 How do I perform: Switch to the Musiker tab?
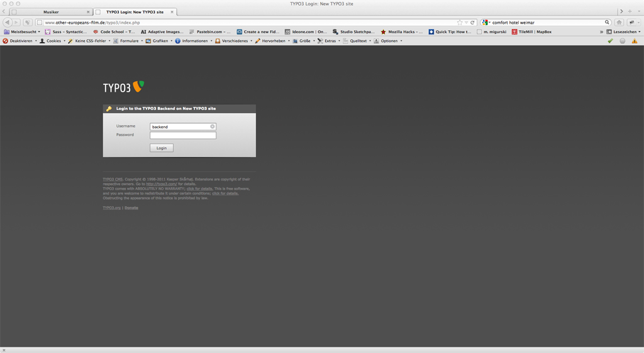pyautogui.click(x=51, y=12)
